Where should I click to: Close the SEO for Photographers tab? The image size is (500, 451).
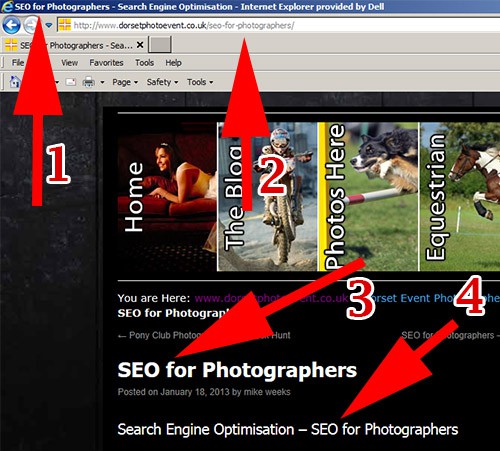click(x=140, y=45)
